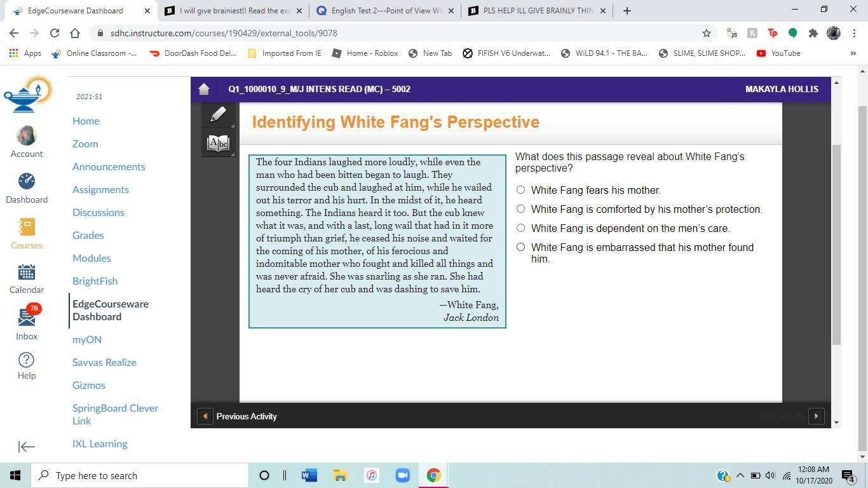Switch to English Test 2 tab
This screenshot has width=868, height=488.
tap(385, 11)
